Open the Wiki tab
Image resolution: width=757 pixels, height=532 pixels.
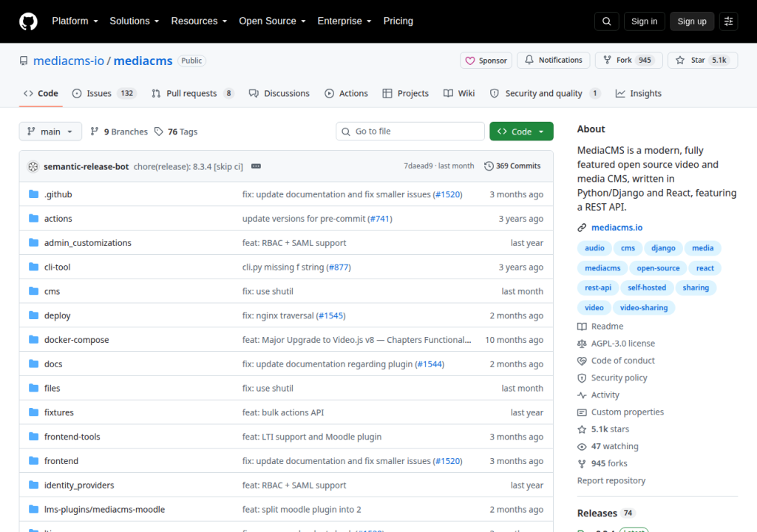(x=459, y=93)
